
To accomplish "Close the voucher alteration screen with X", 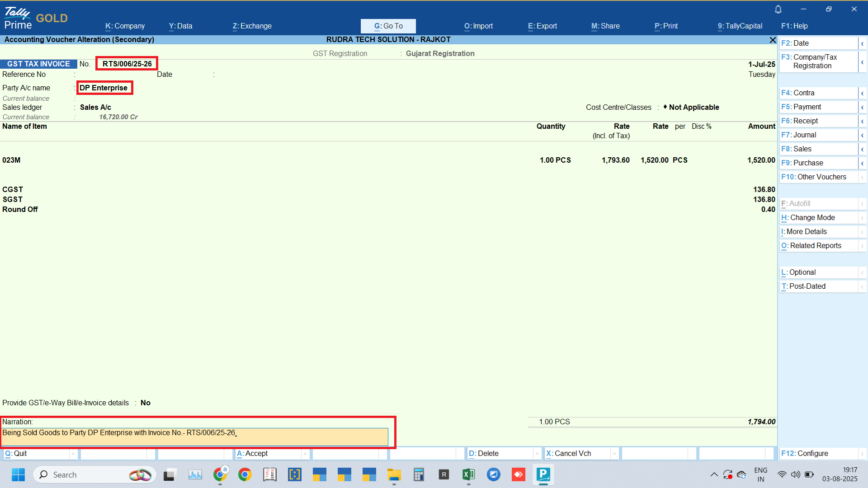I will click(x=773, y=40).
